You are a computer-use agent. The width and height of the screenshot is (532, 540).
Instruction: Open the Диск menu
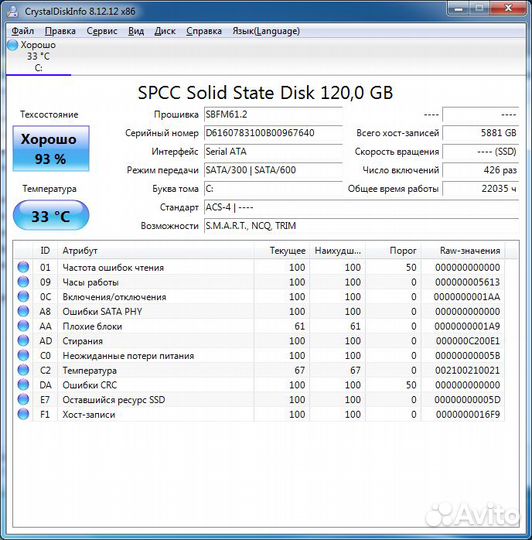pos(165,31)
